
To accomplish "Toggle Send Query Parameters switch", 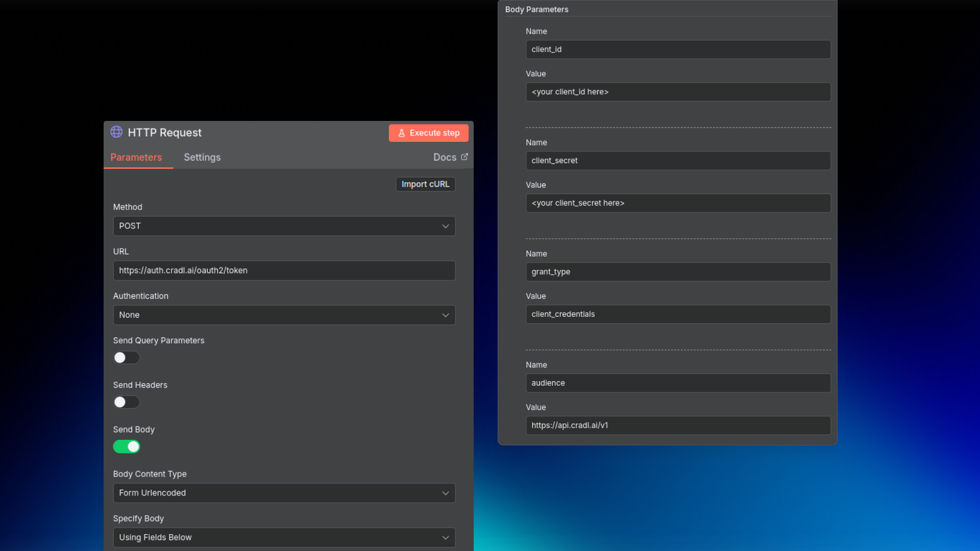I will [126, 358].
